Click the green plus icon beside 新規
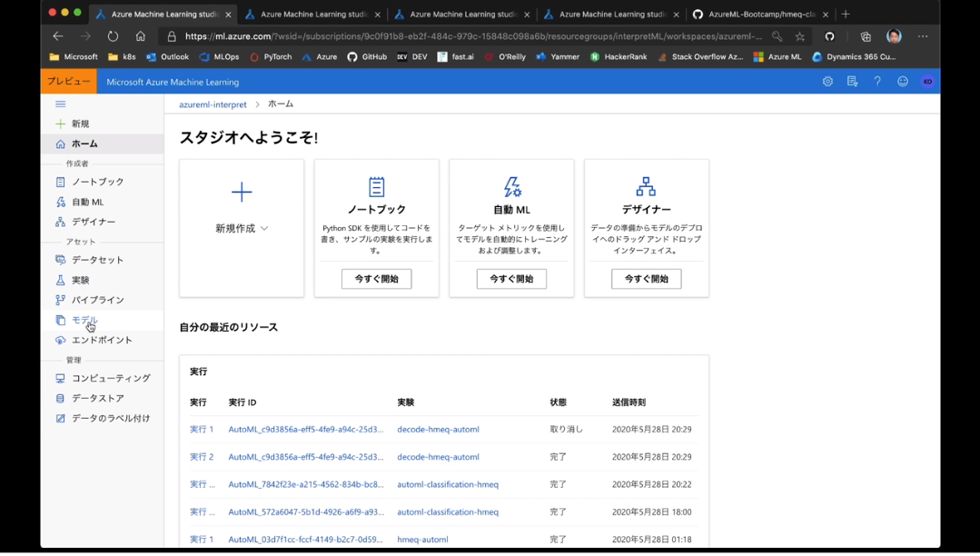The image size is (980, 556). [x=61, y=124]
